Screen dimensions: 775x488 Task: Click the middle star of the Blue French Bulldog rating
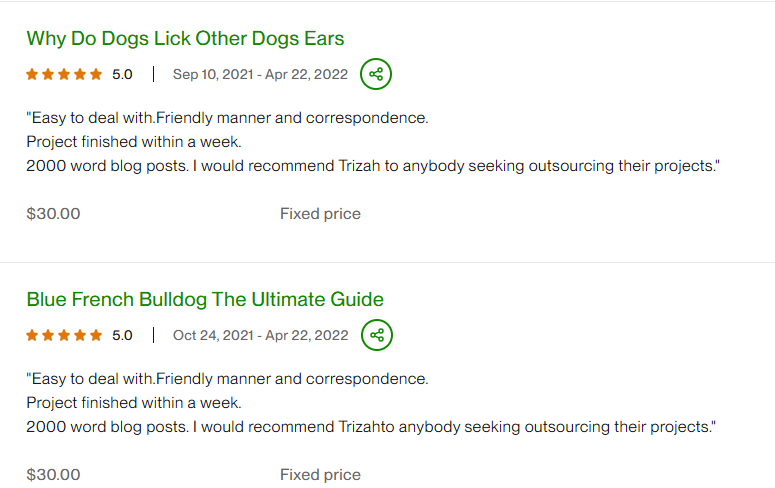click(x=64, y=335)
